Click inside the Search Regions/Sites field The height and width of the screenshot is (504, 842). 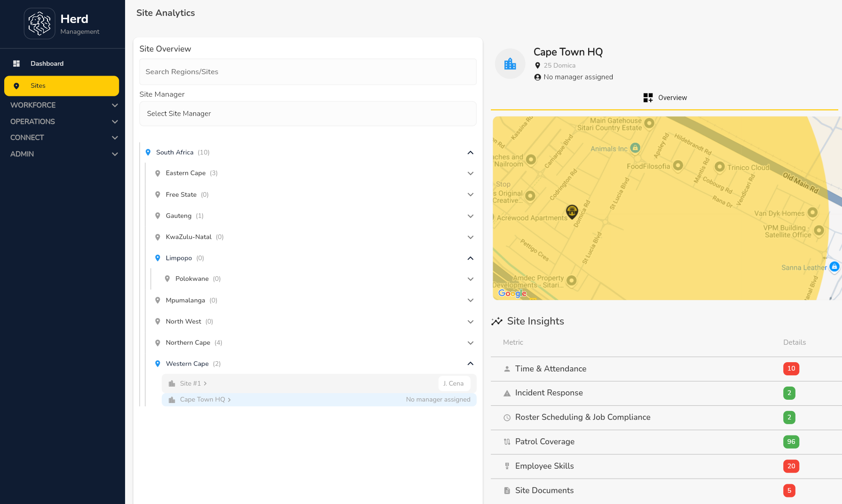[307, 71]
